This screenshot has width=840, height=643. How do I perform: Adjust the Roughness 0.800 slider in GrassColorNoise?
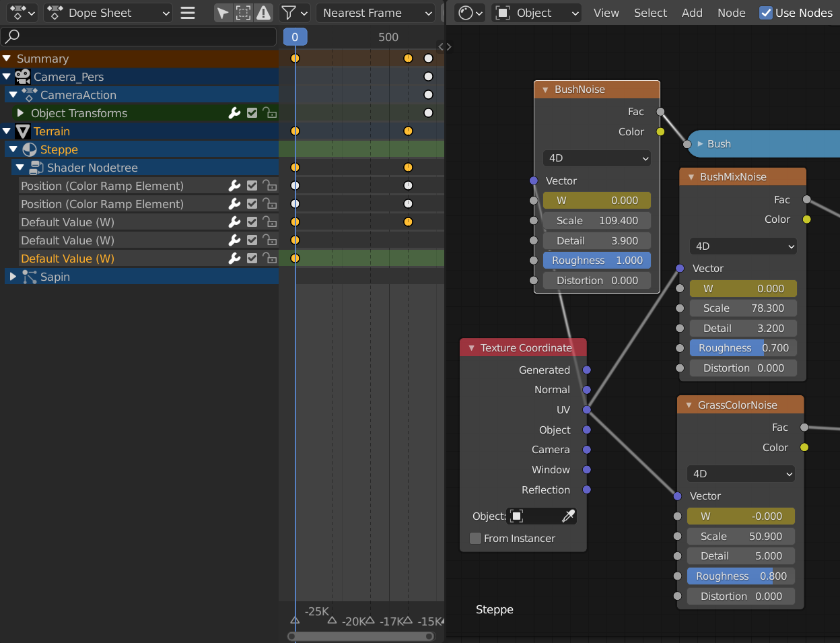pos(741,576)
